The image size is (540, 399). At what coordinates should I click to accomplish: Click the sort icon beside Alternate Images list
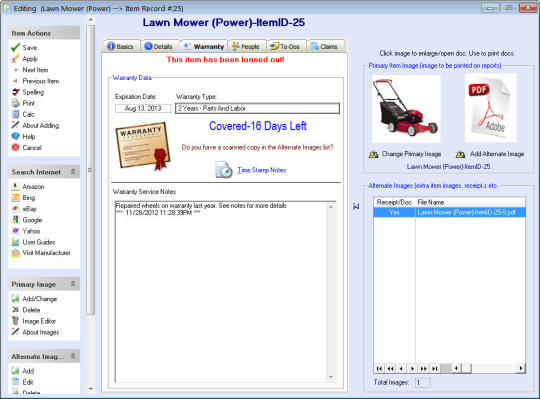[x=356, y=206]
